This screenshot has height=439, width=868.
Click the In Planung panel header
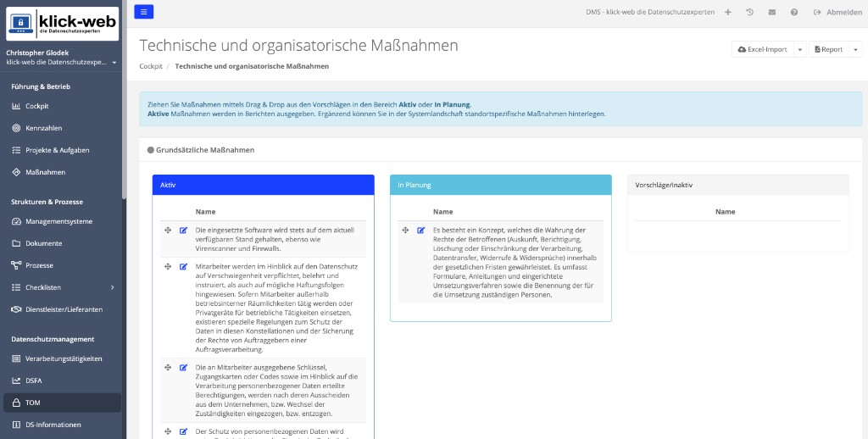[501, 185]
